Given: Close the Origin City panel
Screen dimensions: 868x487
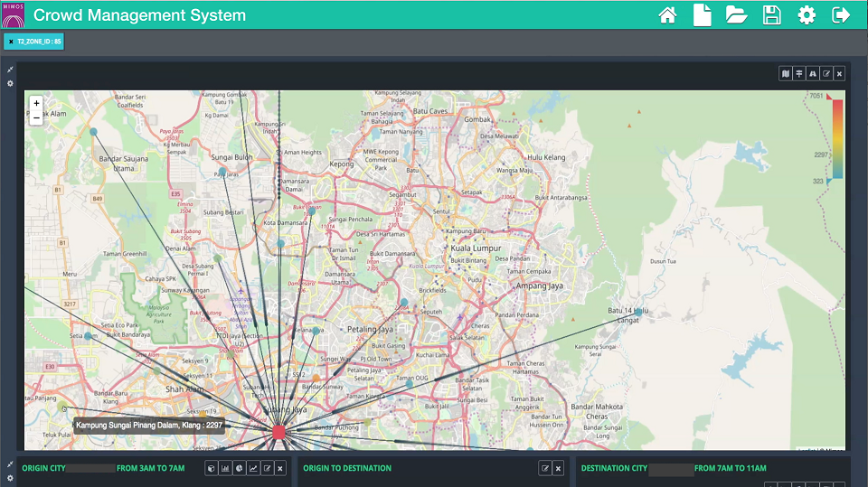Looking at the screenshot, I should click(x=280, y=468).
